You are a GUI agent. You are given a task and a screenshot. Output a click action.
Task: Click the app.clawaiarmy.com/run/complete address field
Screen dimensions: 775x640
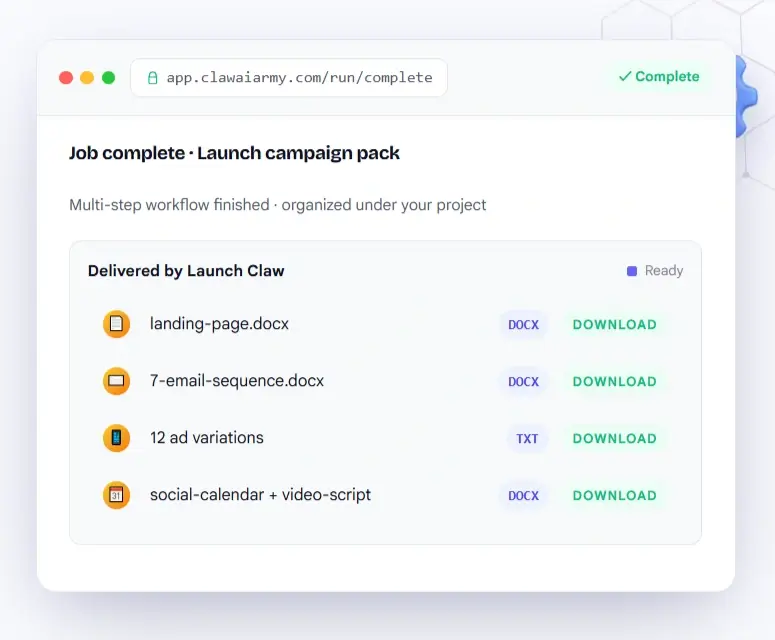click(x=289, y=78)
